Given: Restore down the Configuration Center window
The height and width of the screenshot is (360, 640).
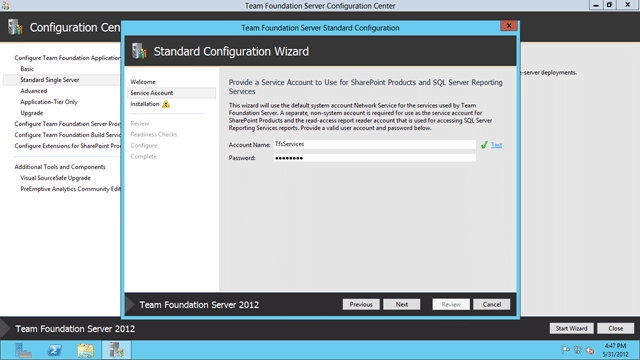Looking at the screenshot, I should (x=609, y=5).
